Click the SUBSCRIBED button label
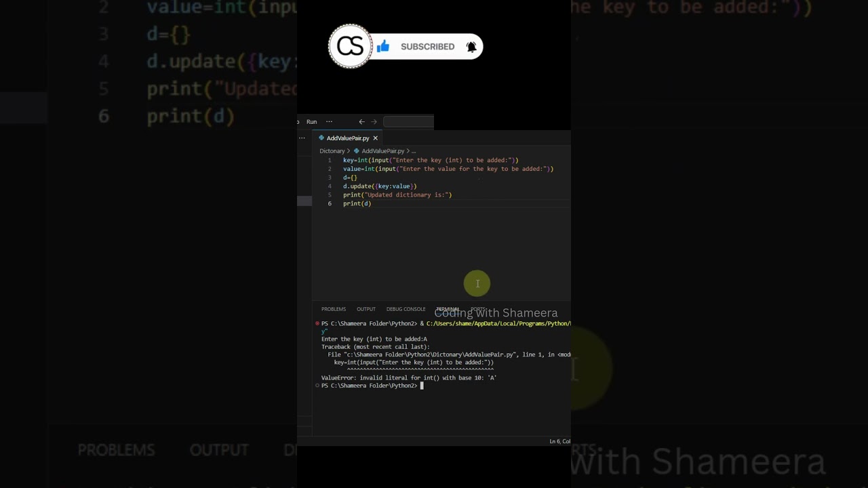868x488 pixels. tap(427, 47)
